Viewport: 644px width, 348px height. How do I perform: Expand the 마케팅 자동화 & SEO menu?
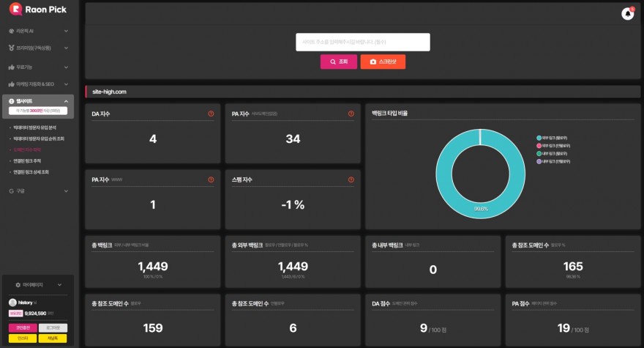38,84
